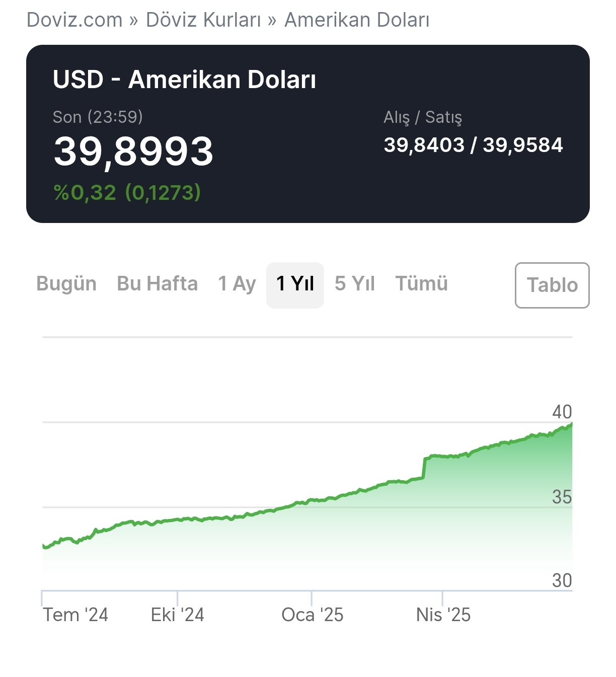Open the Doviz.com breadcrumb link

click(x=74, y=20)
